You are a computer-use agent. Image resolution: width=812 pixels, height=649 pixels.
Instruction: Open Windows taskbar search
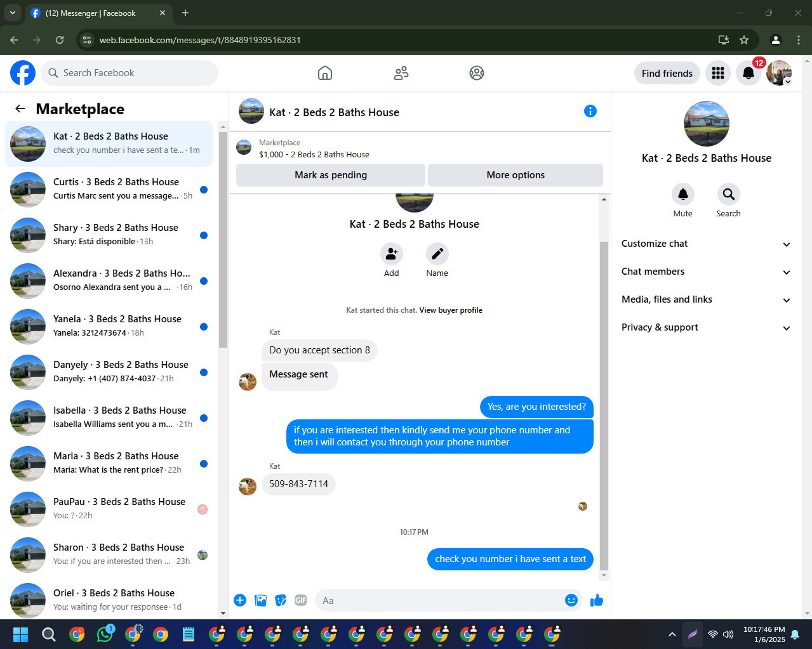pyautogui.click(x=49, y=634)
